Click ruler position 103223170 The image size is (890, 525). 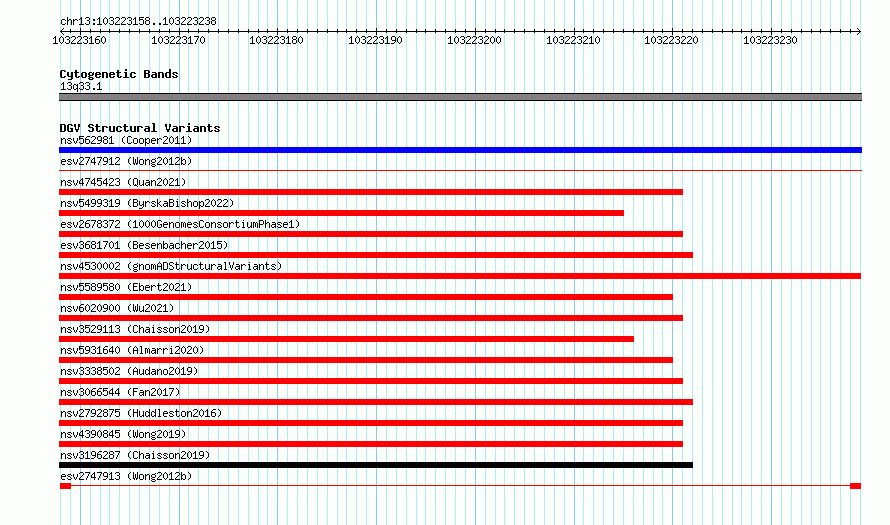point(178,40)
